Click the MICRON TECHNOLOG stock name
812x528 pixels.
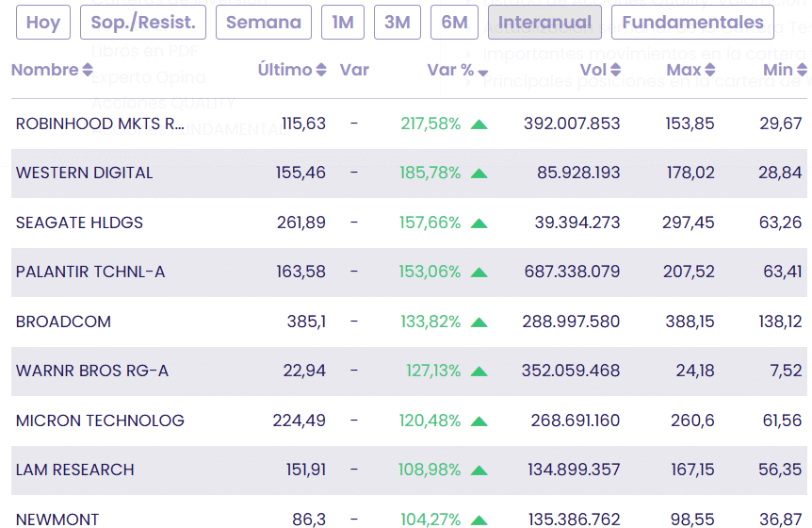coord(100,421)
